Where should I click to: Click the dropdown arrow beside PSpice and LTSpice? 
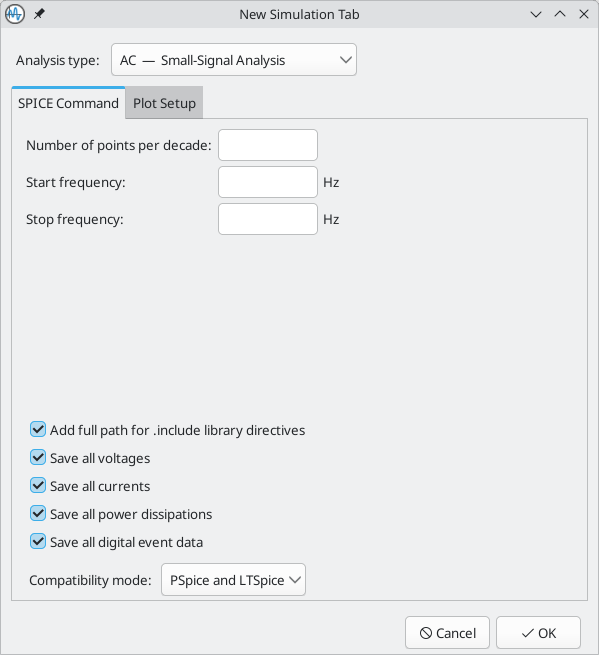pyautogui.click(x=295, y=579)
